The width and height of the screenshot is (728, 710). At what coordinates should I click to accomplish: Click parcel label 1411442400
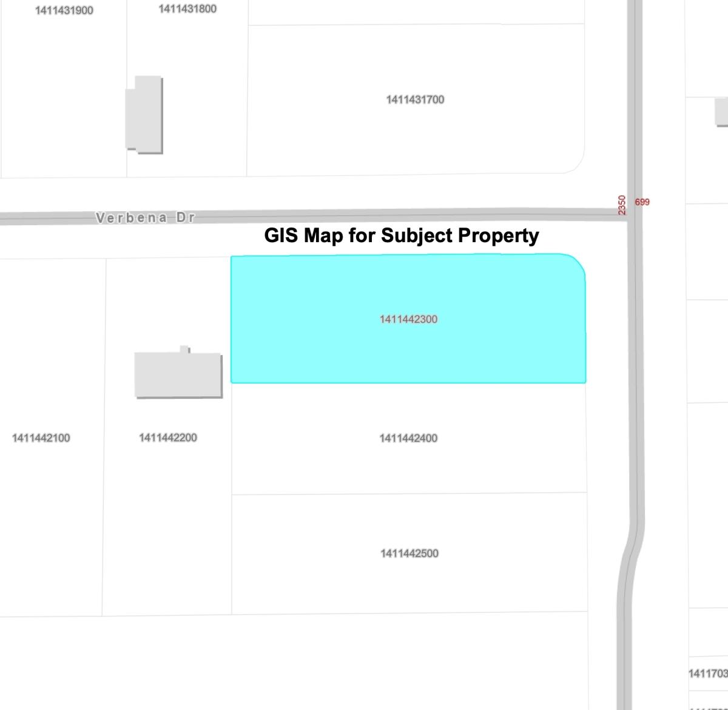pos(409,438)
